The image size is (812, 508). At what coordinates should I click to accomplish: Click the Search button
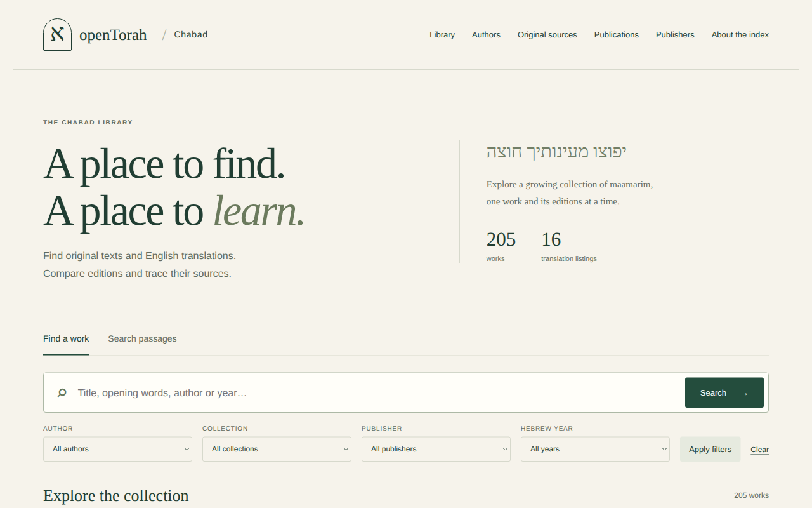point(724,392)
